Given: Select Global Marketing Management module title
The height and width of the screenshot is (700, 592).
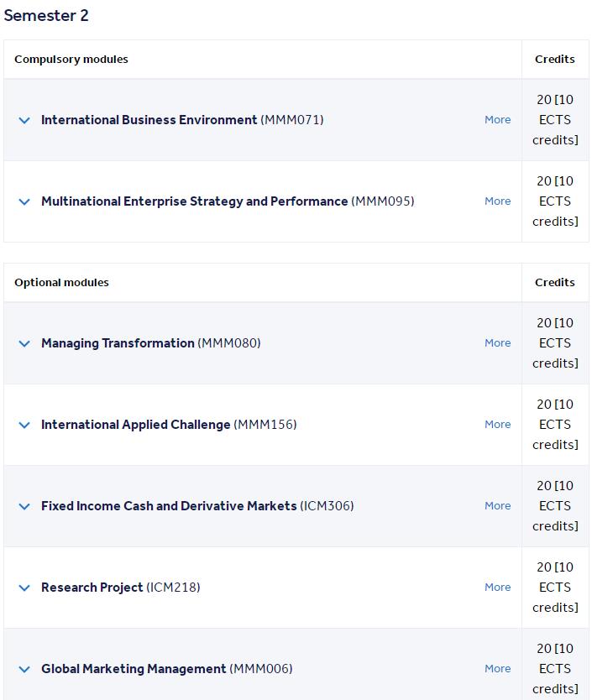Looking at the screenshot, I should (134, 669).
